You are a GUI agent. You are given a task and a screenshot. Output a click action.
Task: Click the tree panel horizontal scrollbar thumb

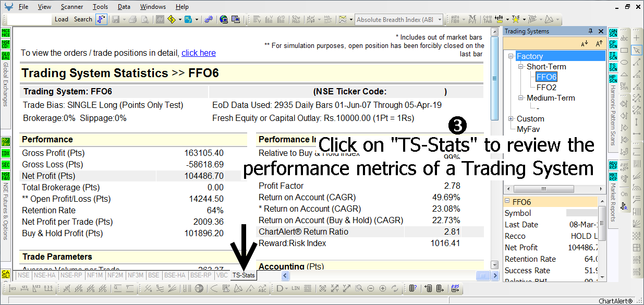point(544,189)
